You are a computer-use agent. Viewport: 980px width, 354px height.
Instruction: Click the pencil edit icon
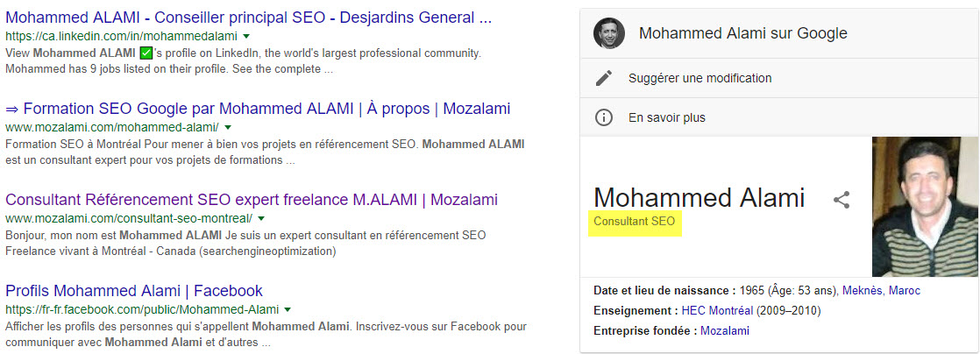coord(603,78)
